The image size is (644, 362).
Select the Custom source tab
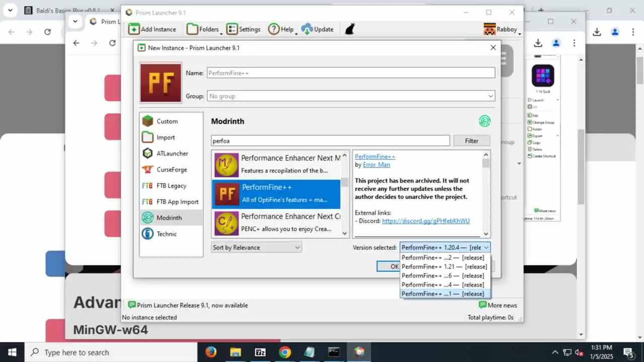[x=172, y=121]
